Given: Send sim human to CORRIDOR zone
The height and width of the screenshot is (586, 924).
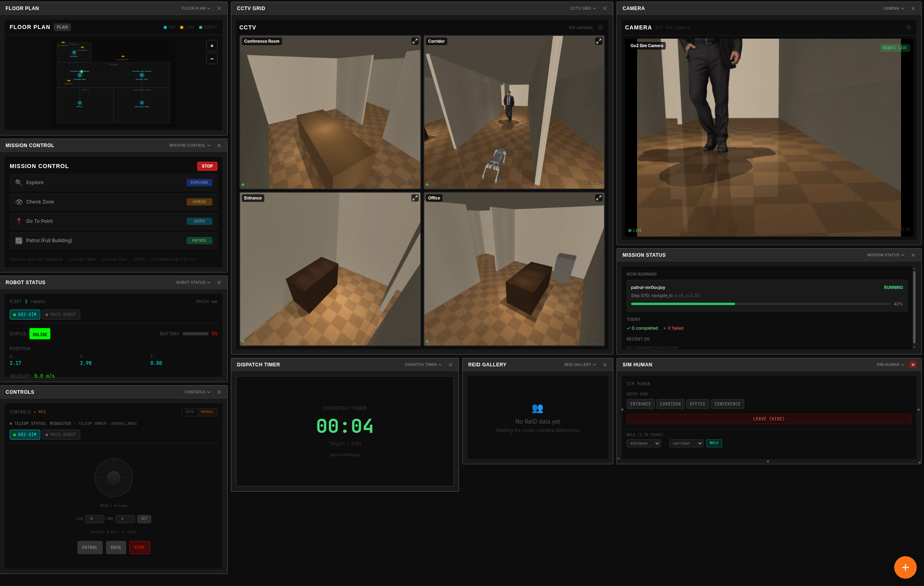Looking at the screenshot, I should click(671, 404).
